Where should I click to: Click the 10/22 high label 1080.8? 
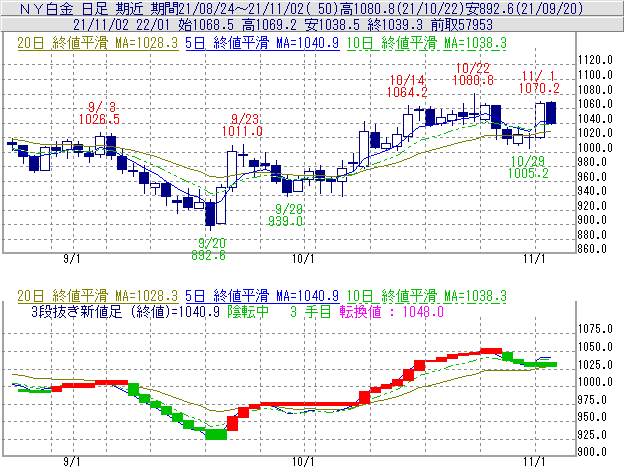473,80
